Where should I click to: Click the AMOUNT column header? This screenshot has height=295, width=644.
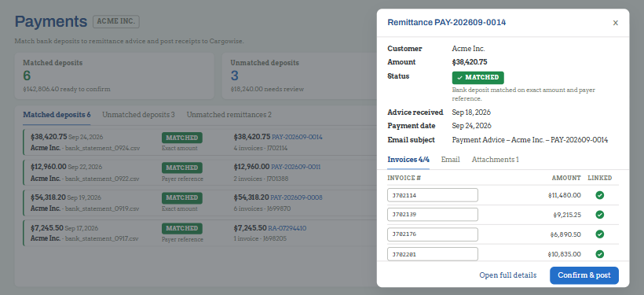tap(566, 178)
